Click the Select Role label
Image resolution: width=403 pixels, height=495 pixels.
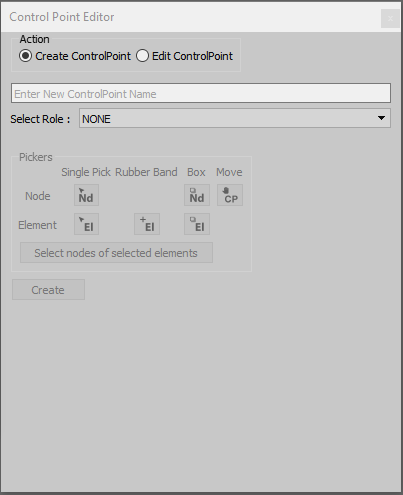[40, 119]
